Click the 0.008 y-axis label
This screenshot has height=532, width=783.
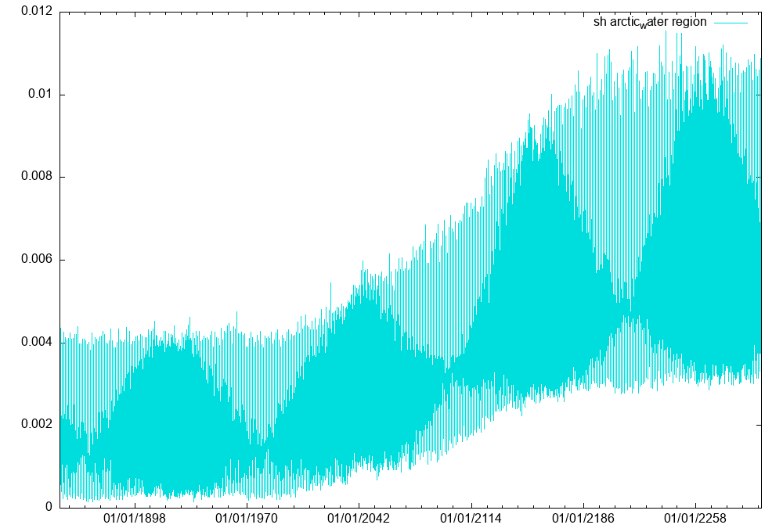click(x=36, y=177)
